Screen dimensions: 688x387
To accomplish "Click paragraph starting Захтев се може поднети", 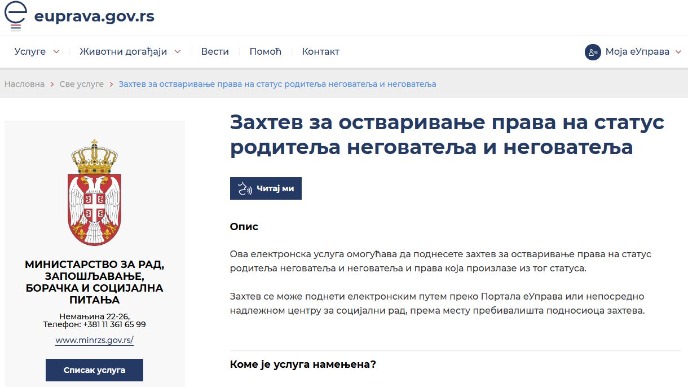I will [437, 304].
